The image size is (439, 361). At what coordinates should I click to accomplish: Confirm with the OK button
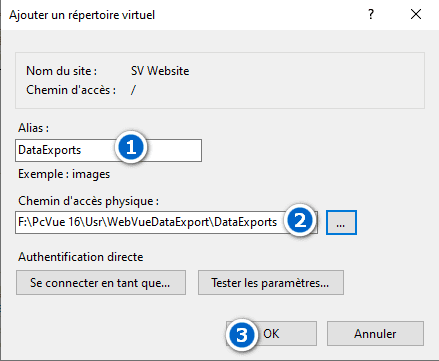[x=271, y=334]
